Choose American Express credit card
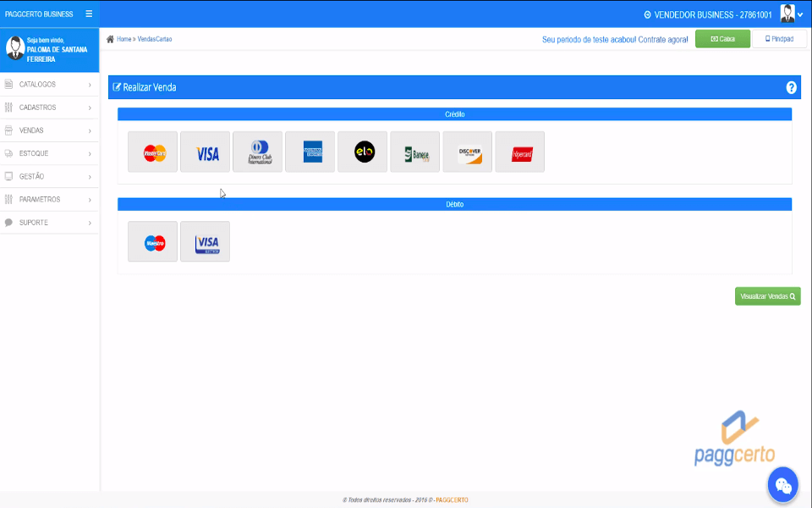The height and width of the screenshot is (508, 812). 310,152
